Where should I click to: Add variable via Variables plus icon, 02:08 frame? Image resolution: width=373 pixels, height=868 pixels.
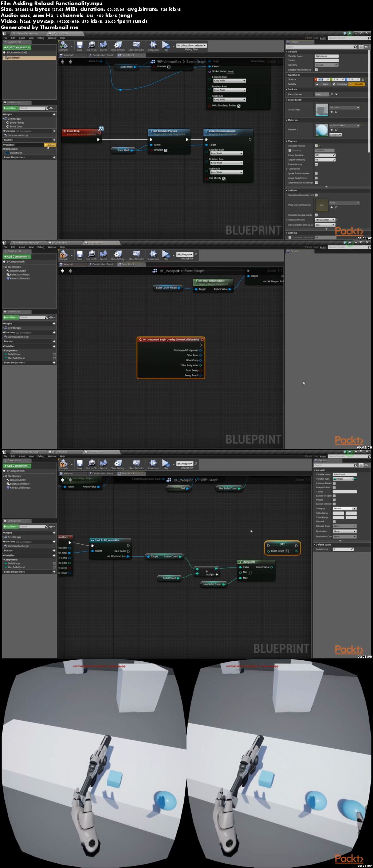tap(54, 346)
